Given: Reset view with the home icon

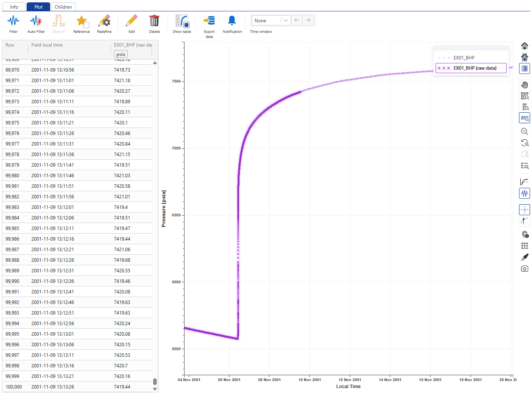Looking at the screenshot, I should 525,46.
